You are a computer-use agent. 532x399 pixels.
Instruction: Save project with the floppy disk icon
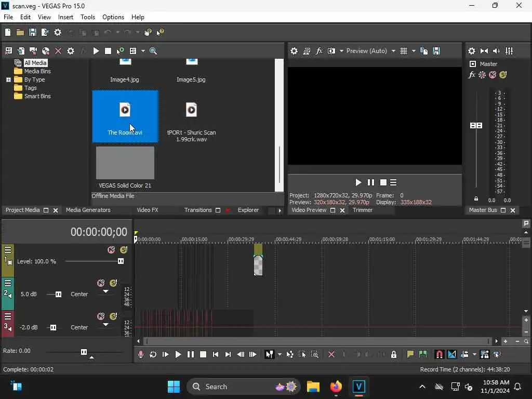[x=33, y=32]
